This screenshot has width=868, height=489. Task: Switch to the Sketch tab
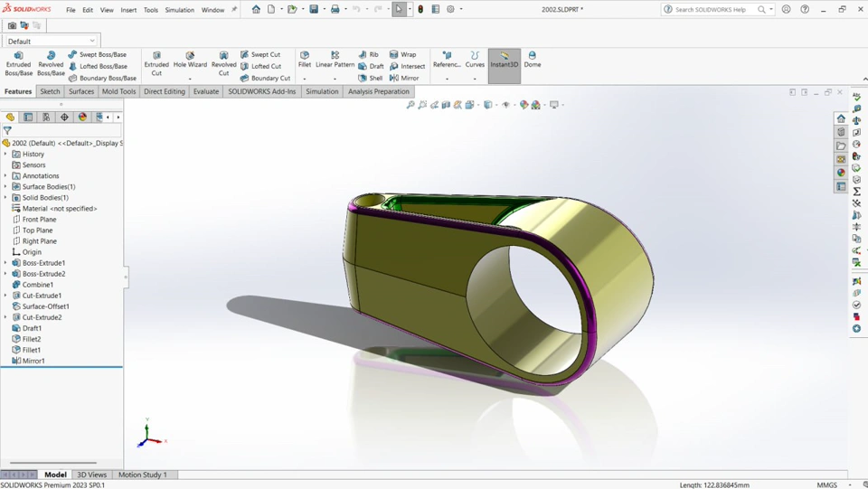[x=50, y=91]
